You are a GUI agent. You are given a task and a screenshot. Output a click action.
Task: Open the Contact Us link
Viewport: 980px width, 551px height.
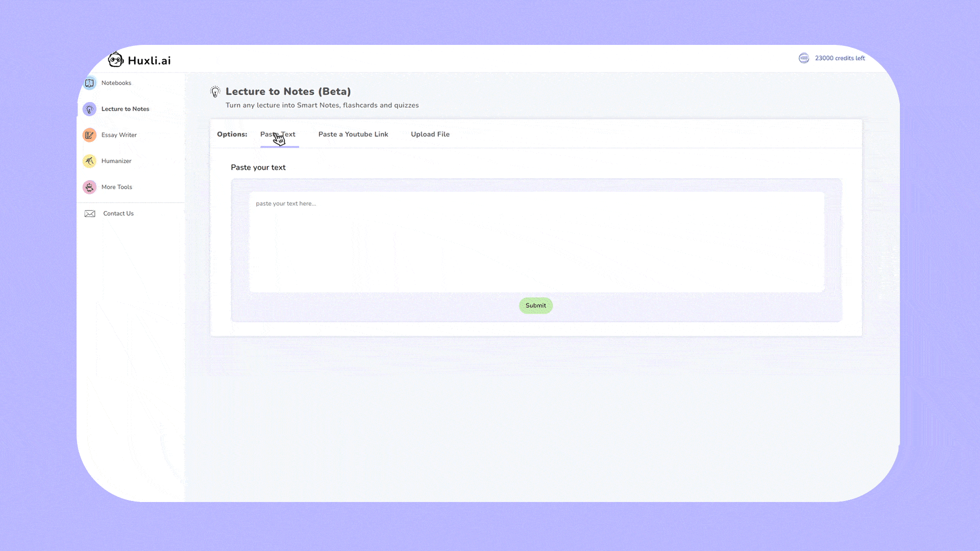[x=118, y=213]
